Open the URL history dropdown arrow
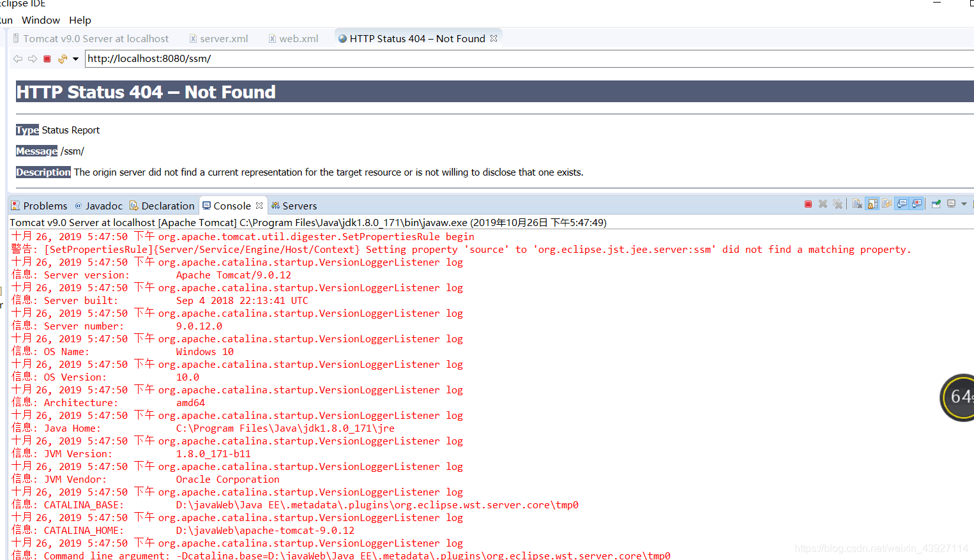Image resolution: width=974 pixels, height=560 pixels. pos(75,59)
